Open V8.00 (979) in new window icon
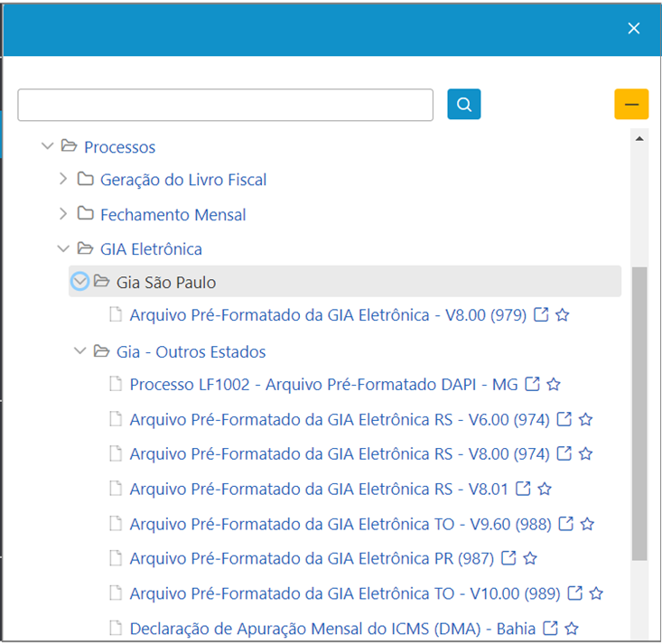 (x=541, y=314)
